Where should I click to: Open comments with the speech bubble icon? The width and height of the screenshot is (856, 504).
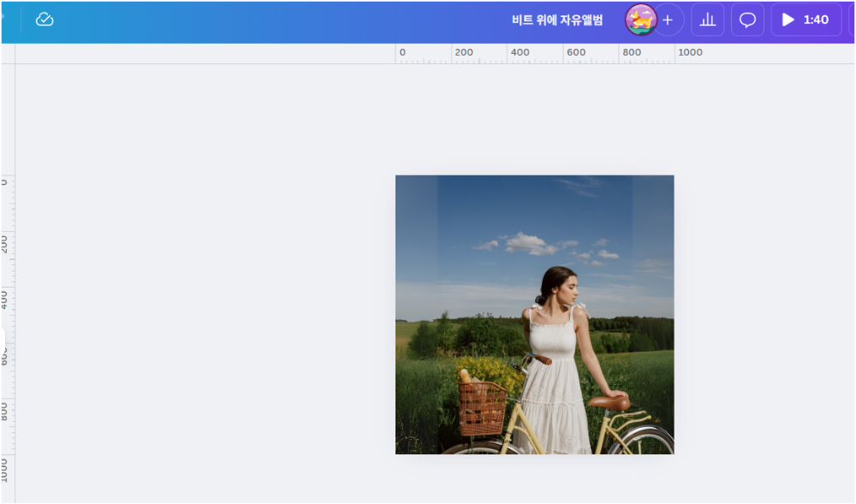(x=747, y=19)
